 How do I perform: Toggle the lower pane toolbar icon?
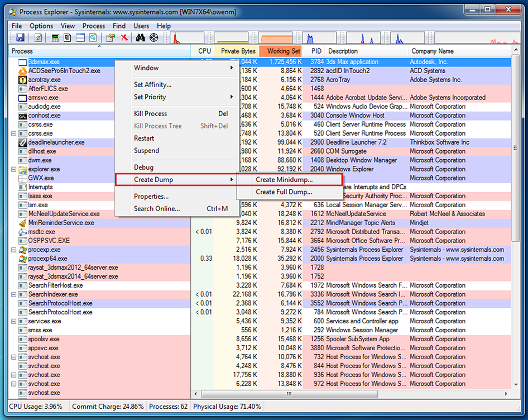[80, 37]
